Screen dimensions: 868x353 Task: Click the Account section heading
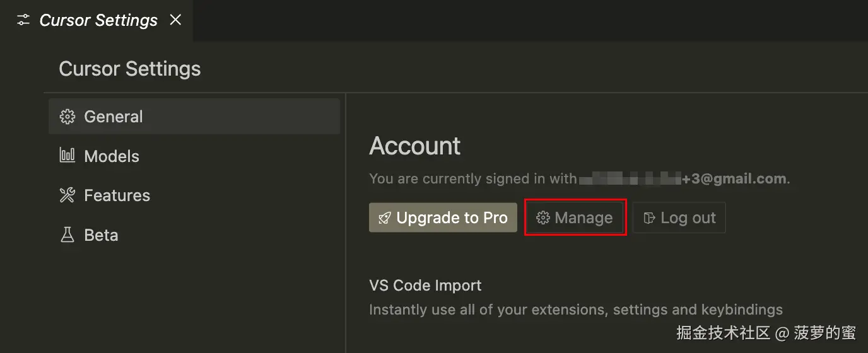[415, 146]
